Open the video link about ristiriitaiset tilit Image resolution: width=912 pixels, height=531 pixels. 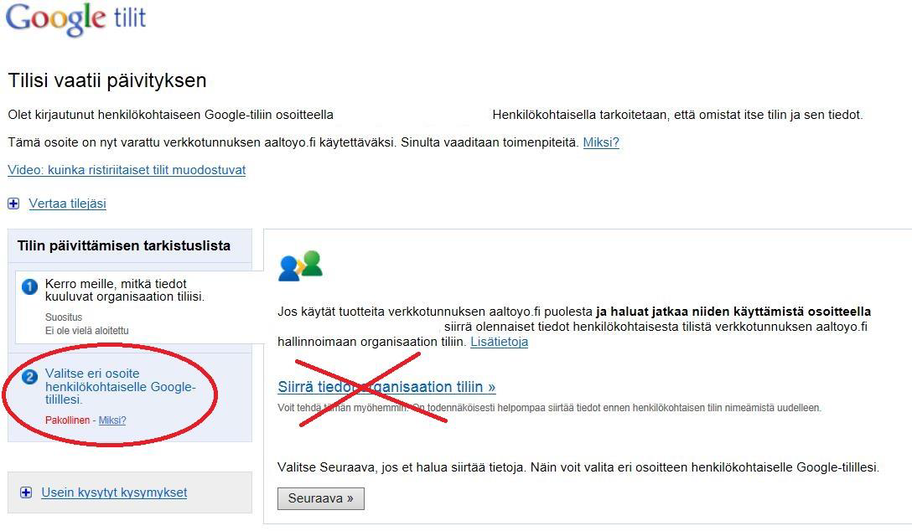click(x=126, y=170)
